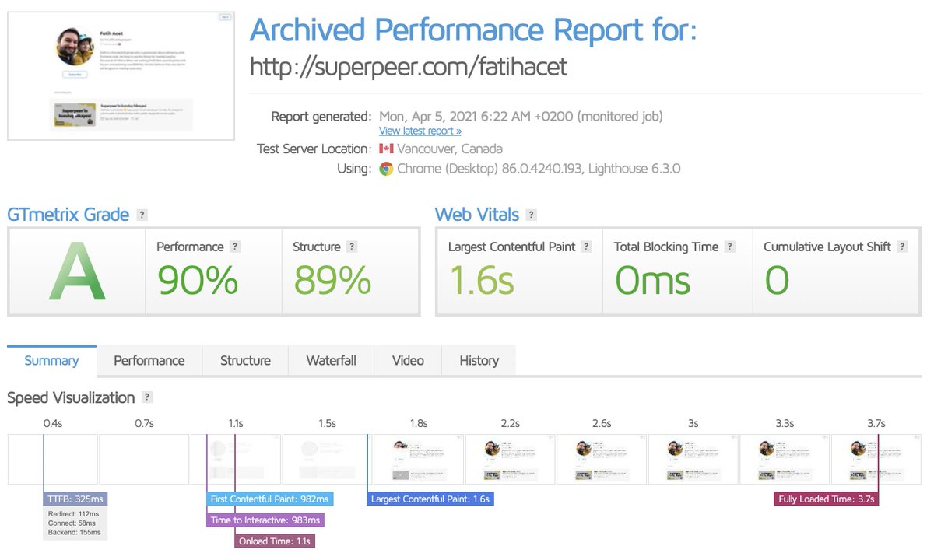
Task: Click the 2.2s filmstrip frame
Action: pos(510,459)
